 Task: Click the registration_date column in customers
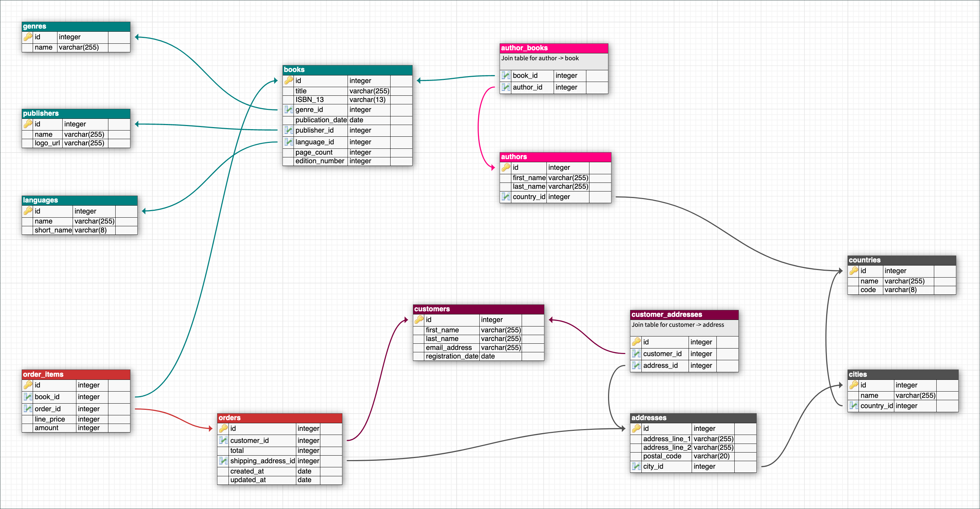[478, 356]
